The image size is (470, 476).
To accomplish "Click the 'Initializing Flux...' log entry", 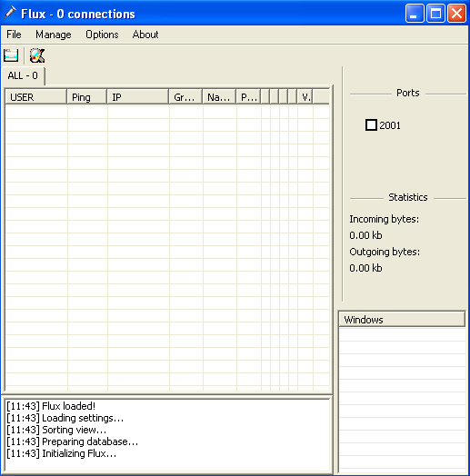I will point(62,453).
